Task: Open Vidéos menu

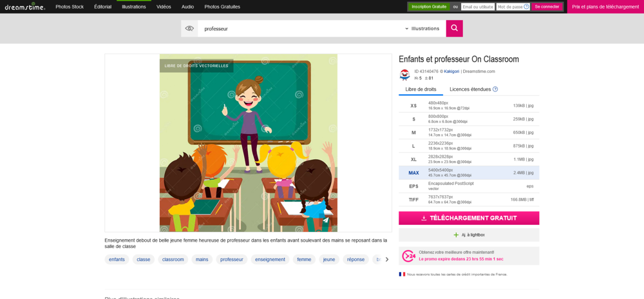Action: click(x=164, y=6)
